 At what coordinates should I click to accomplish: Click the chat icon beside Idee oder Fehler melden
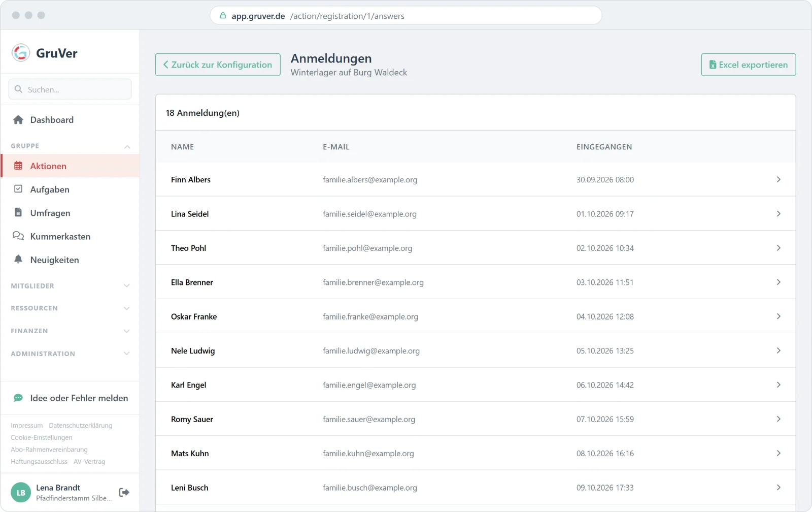click(x=18, y=398)
